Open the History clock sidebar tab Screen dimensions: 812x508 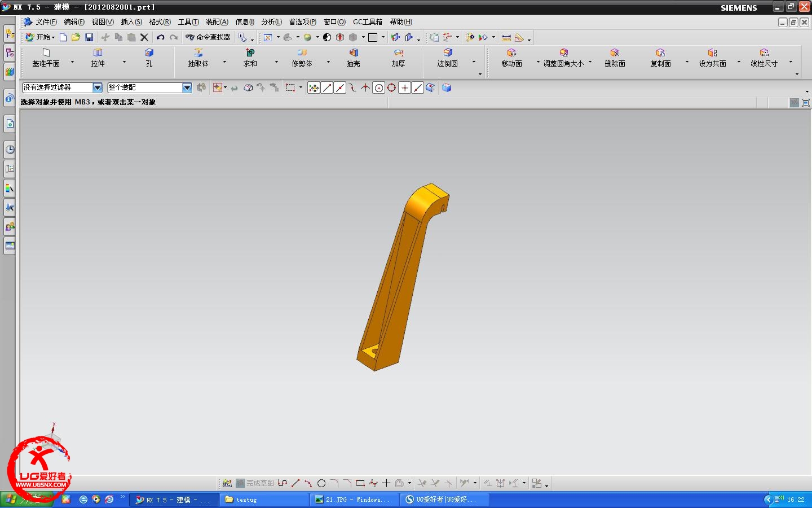pos(10,150)
